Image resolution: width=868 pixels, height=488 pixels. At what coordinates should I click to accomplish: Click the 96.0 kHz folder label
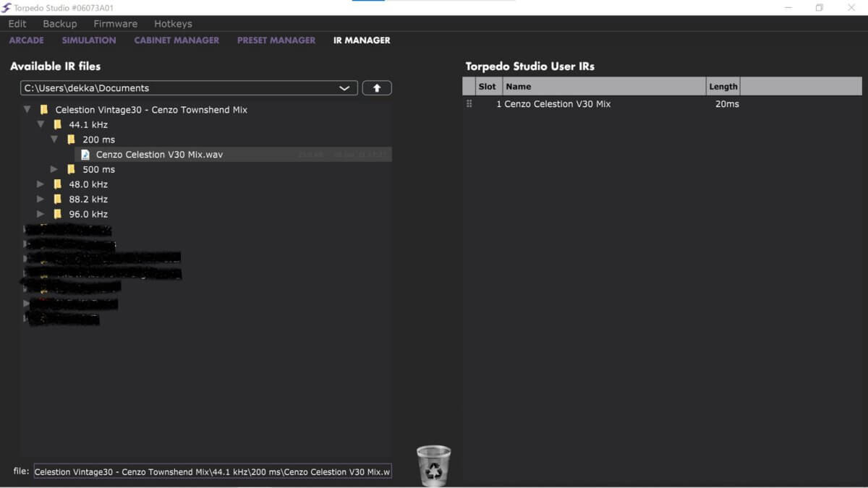(88, 214)
